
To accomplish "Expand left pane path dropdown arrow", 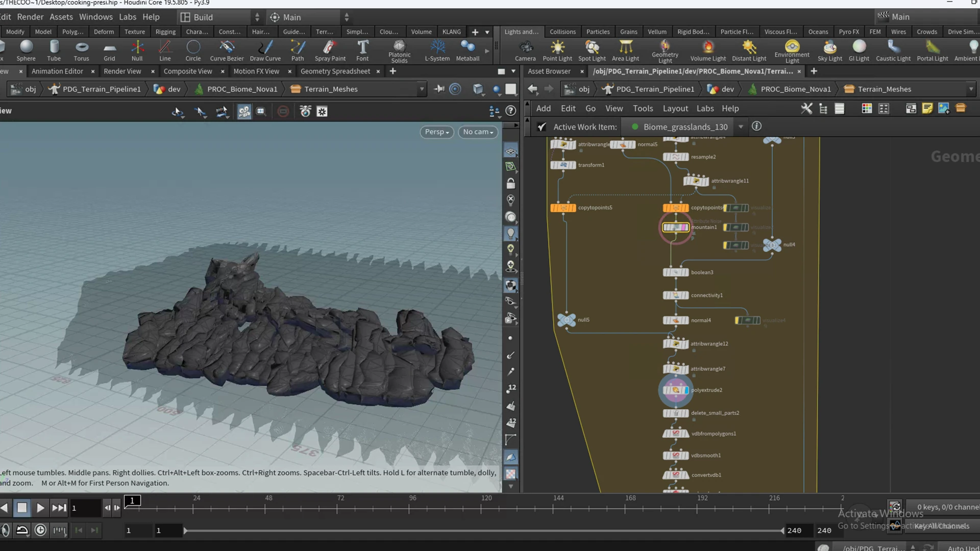I will [x=422, y=89].
